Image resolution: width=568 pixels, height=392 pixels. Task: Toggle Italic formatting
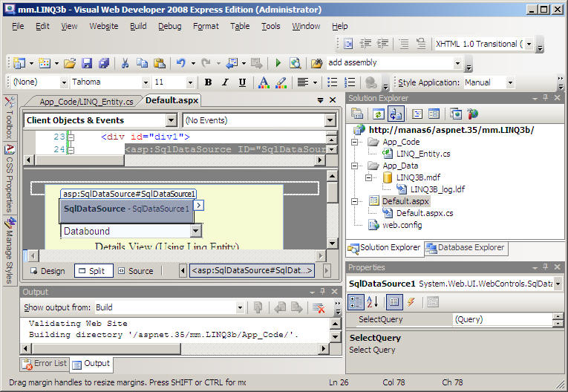[x=226, y=82]
